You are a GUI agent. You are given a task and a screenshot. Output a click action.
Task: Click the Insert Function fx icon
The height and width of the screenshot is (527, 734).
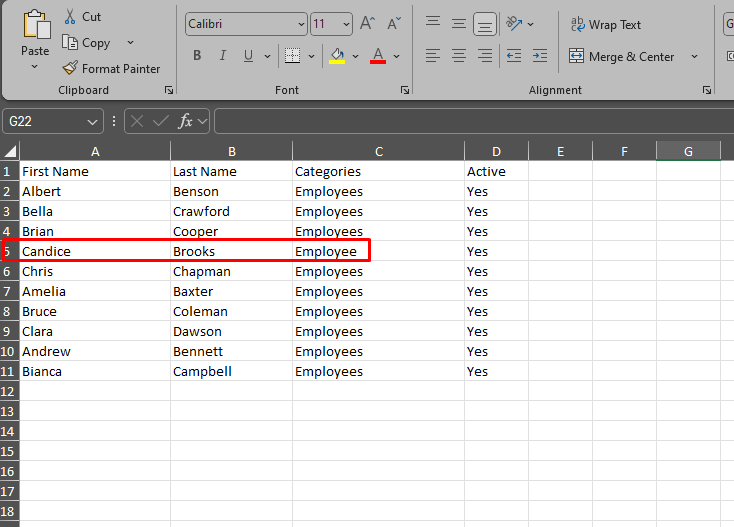point(185,121)
